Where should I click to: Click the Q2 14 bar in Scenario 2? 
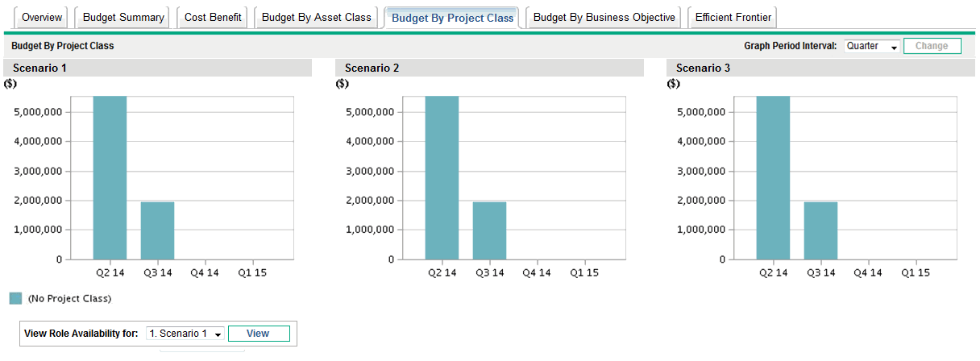tap(442, 177)
